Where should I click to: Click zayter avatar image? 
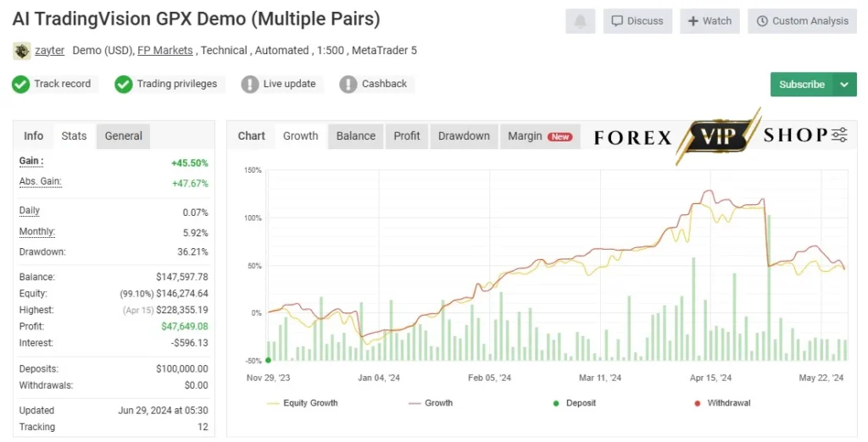[21, 51]
